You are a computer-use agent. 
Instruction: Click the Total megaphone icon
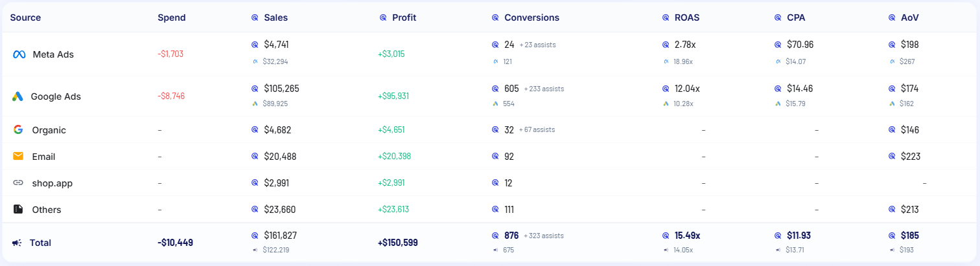pyautogui.click(x=17, y=243)
